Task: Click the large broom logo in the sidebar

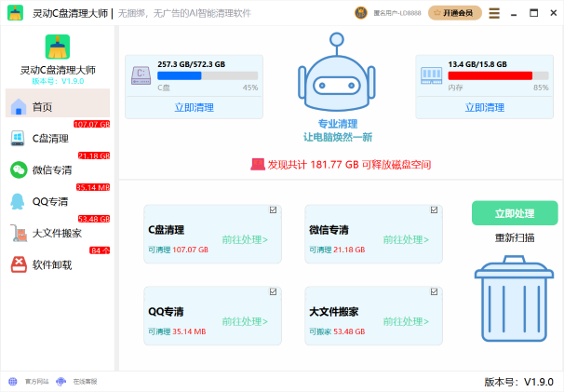Action: point(58,47)
